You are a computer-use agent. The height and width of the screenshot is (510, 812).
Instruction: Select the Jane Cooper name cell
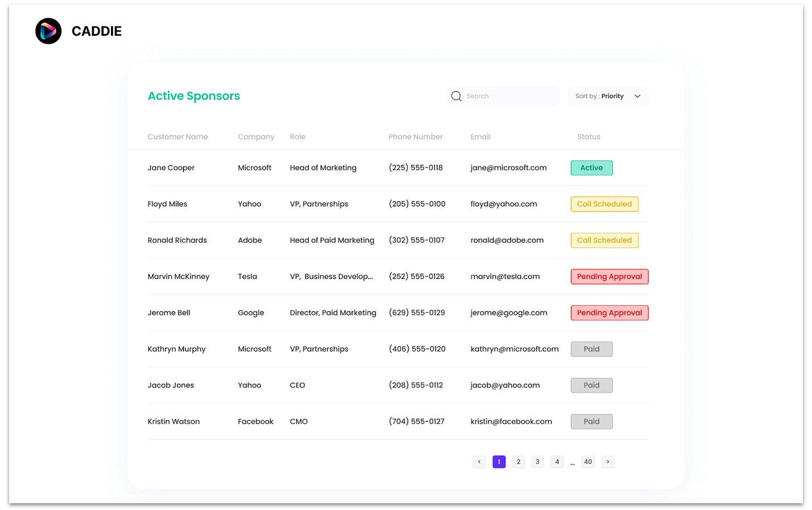[171, 168]
